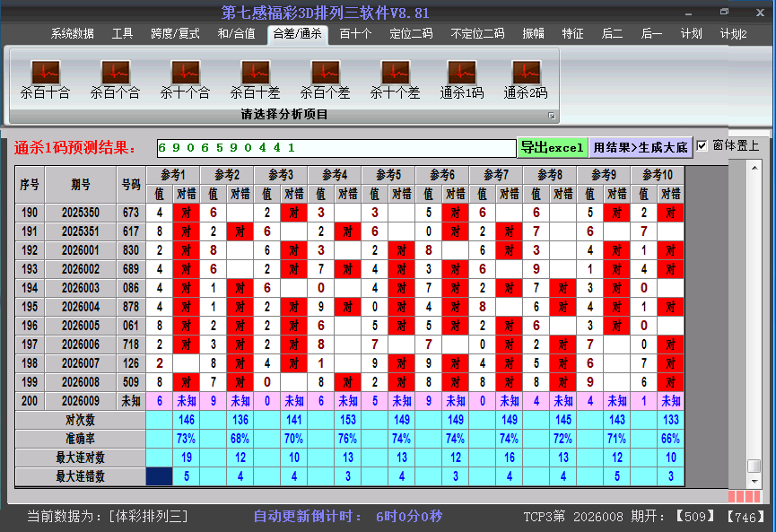Screen dimensions: 776x532
Task: Open the 杀百十合 analysis
Action: point(45,79)
